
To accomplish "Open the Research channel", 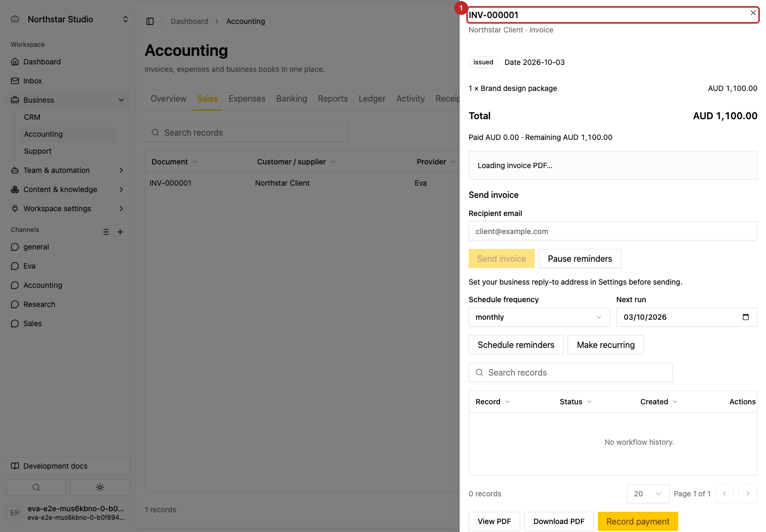I will tap(68, 304).
